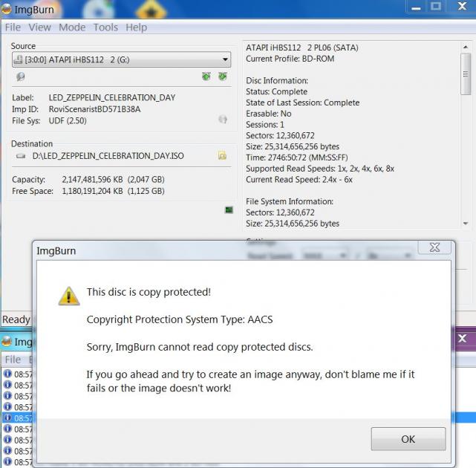Screen dimensions: 476x468
Task: Click the warning triangle icon in dialog
Action: coord(69,296)
